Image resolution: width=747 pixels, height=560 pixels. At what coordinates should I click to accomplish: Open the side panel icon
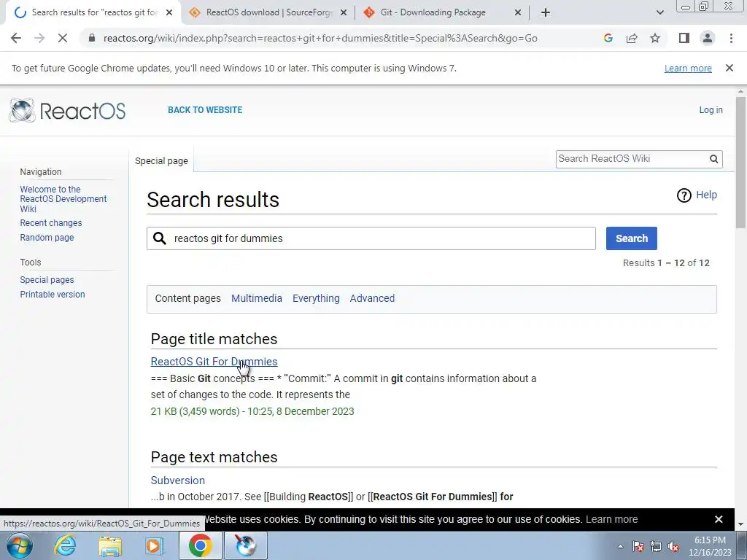coord(684,38)
